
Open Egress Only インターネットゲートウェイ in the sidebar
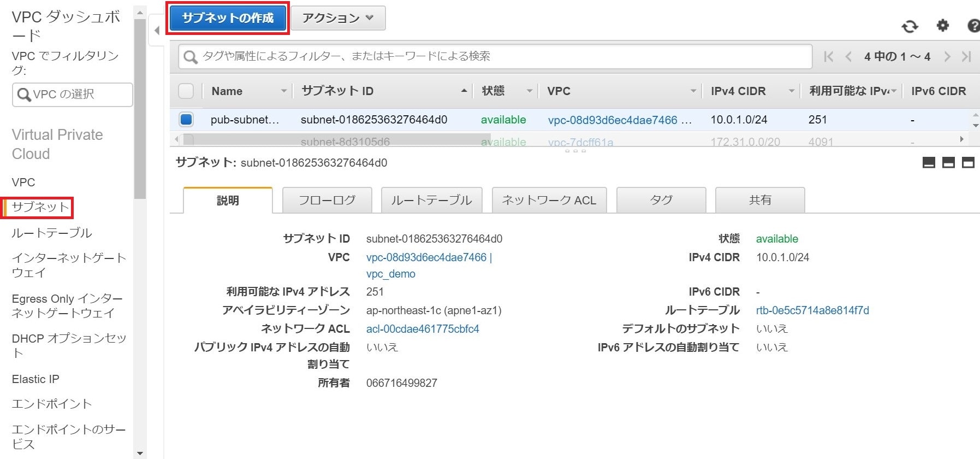coord(67,306)
